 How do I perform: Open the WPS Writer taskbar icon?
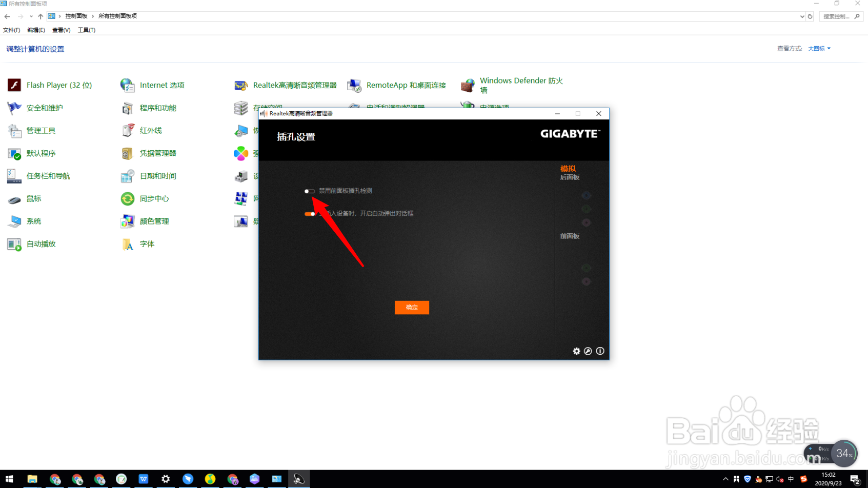(144, 479)
